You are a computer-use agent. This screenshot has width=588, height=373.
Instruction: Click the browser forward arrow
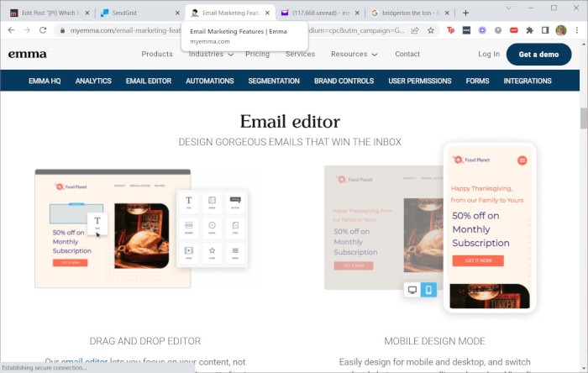(x=27, y=30)
